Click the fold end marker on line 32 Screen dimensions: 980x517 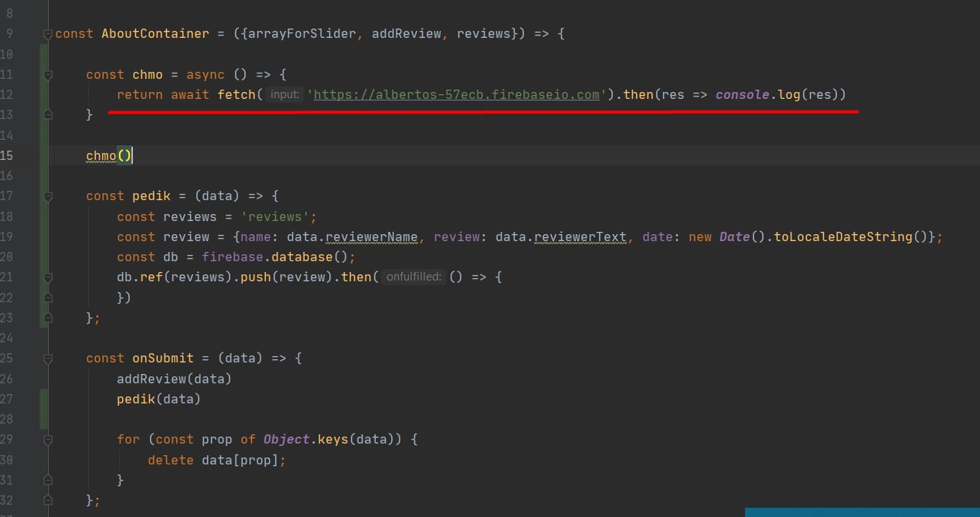tap(48, 500)
